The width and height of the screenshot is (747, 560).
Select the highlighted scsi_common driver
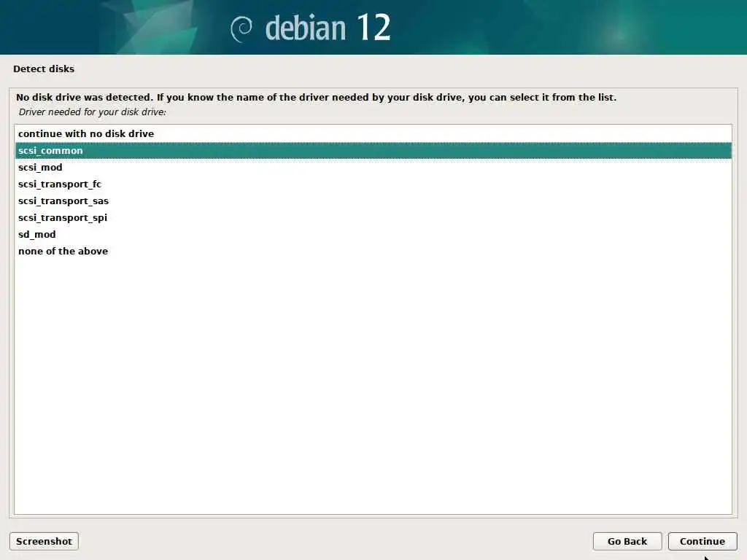[373, 150]
